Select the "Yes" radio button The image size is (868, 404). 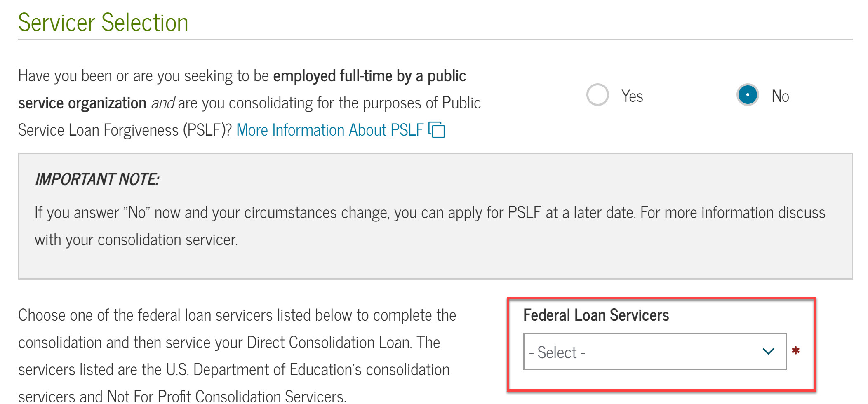click(597, 95)
